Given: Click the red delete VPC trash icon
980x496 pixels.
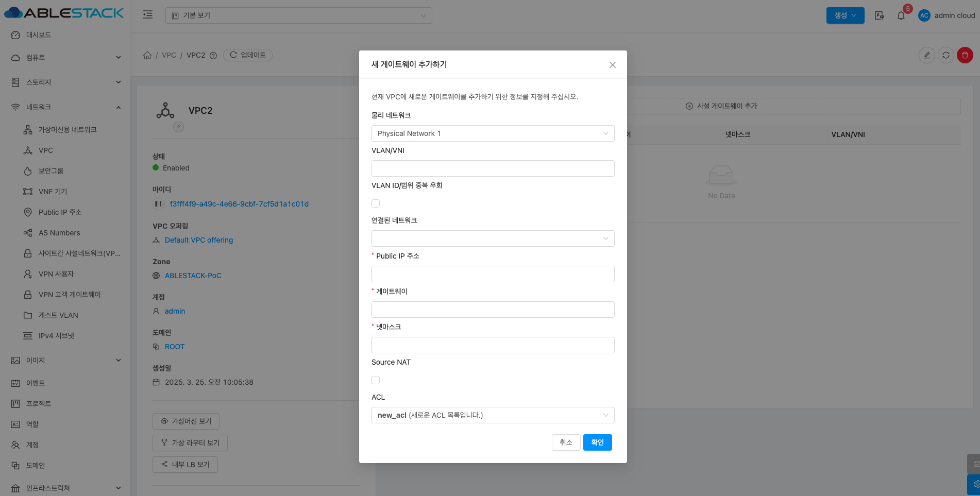Looking at the screenshot, I should [x=965, y=55].
